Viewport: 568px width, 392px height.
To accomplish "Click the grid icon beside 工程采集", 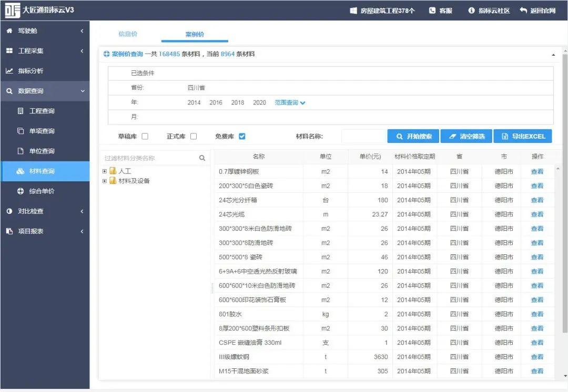I will pyautogui.click(x=9, y=50).
